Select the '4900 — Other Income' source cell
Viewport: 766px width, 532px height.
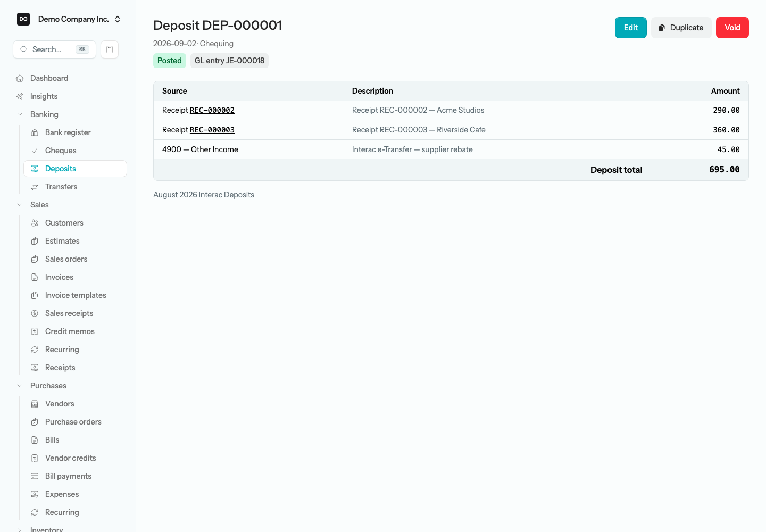tap(200, 149)
